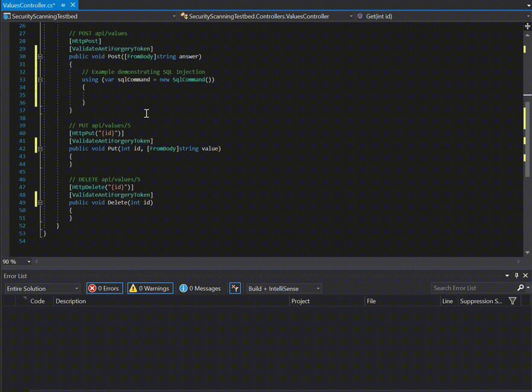This screenshot has height=392, width=532.
Task: Click the SqlCommand() constructor call
Action: 193,80
